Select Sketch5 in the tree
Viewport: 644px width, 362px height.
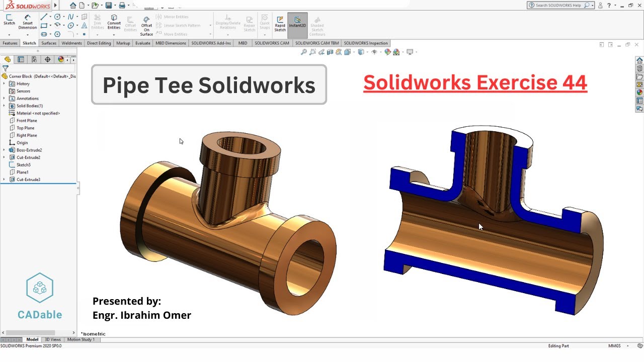(x=23, y=165)
